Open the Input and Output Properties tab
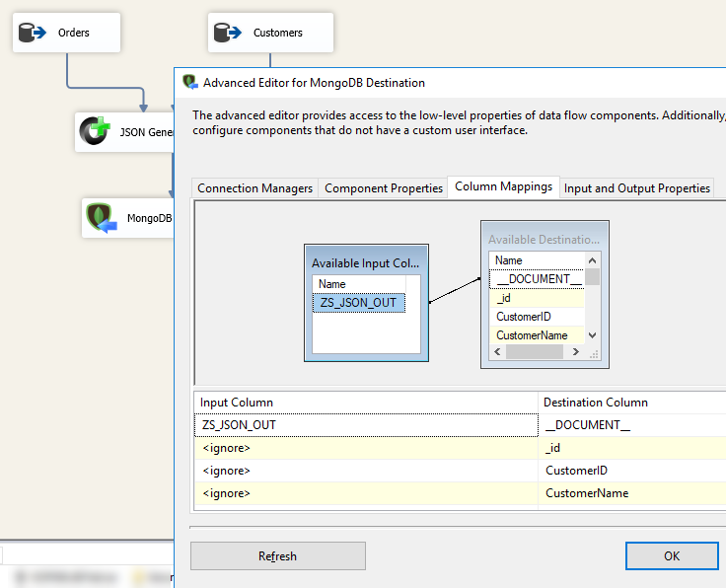The height and width of the screenshot is (588, 726). (636, 188)
